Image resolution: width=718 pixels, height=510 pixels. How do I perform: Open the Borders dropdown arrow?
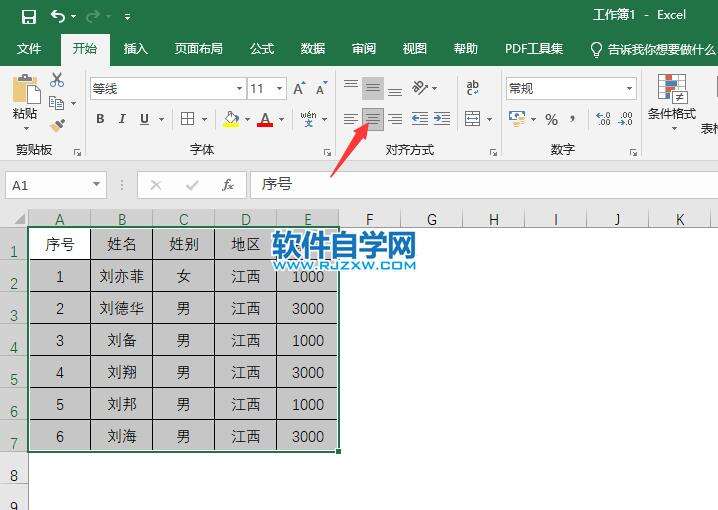point(205,119)
